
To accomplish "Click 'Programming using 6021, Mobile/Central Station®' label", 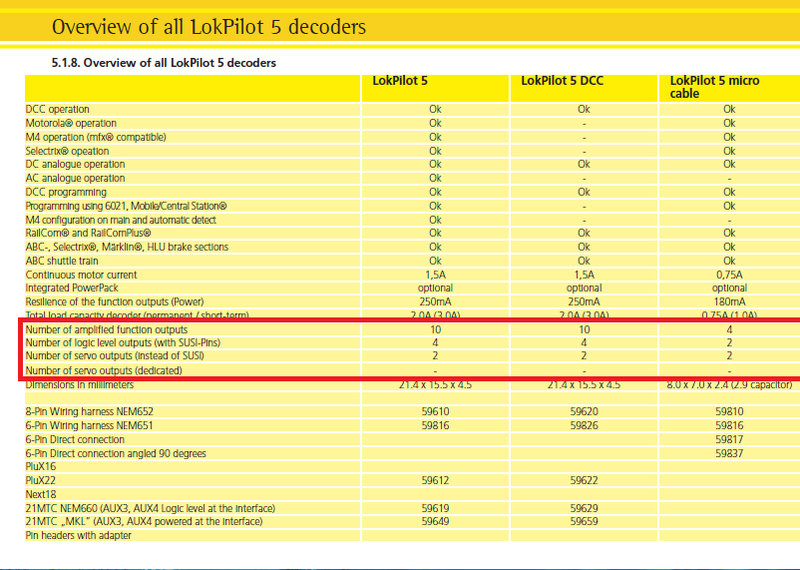I will 126,206.
